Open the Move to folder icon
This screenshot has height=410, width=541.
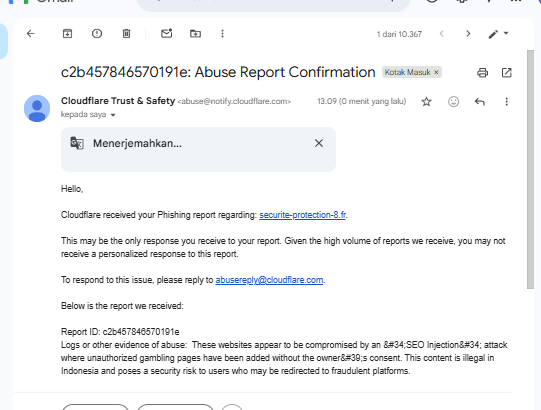click(x=196, y=34)
